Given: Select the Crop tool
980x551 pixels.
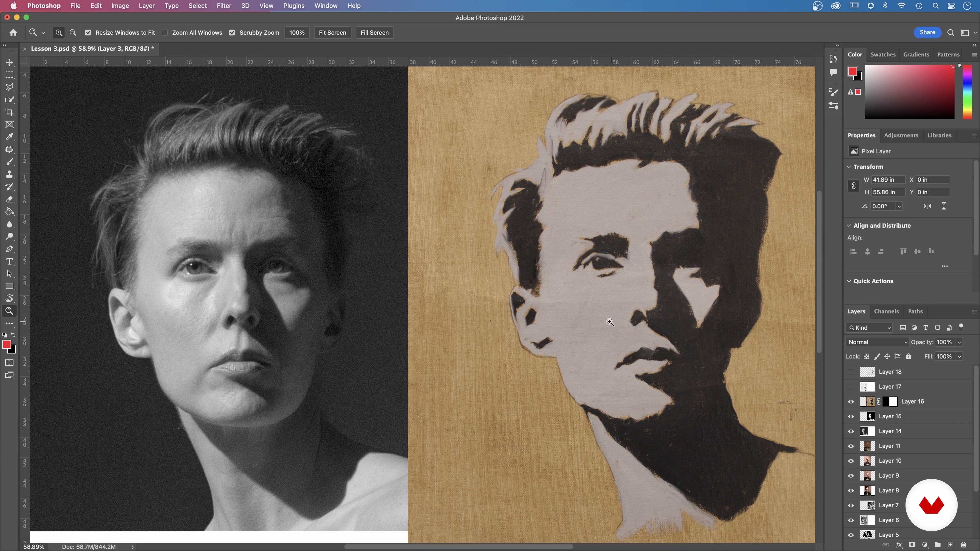Looking at the screenshot, I should pyautogui.click(x=9, y=112).
